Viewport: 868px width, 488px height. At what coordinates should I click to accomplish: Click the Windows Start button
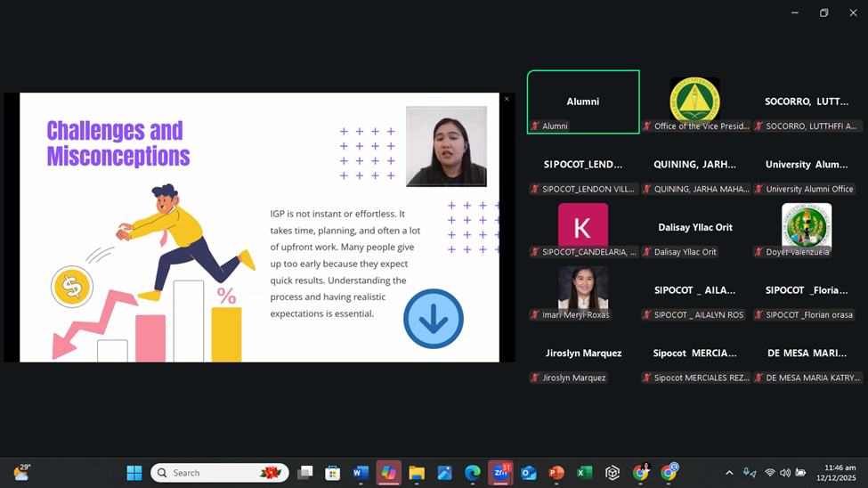pos(134,473)
